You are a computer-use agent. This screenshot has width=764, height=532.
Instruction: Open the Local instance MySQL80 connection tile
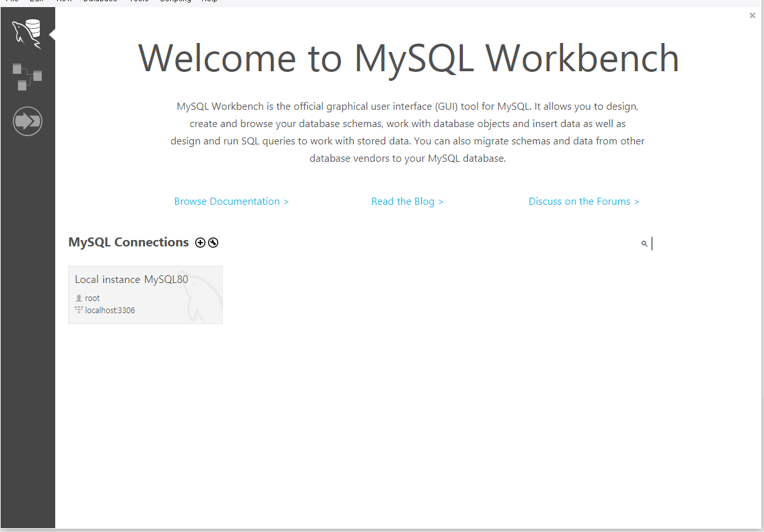point(145,295)
